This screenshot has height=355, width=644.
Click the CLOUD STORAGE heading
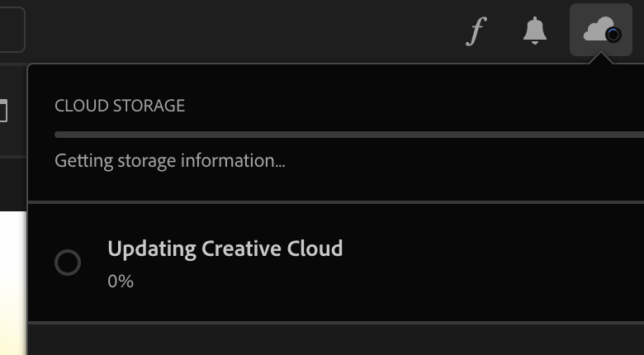[x=120, y=106]
